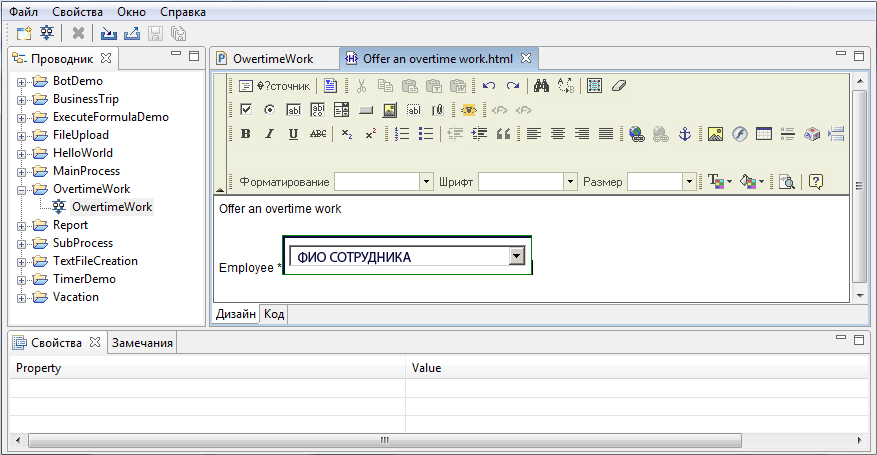Click the Templates page icon
877x455 pixels.
(330, 86)
